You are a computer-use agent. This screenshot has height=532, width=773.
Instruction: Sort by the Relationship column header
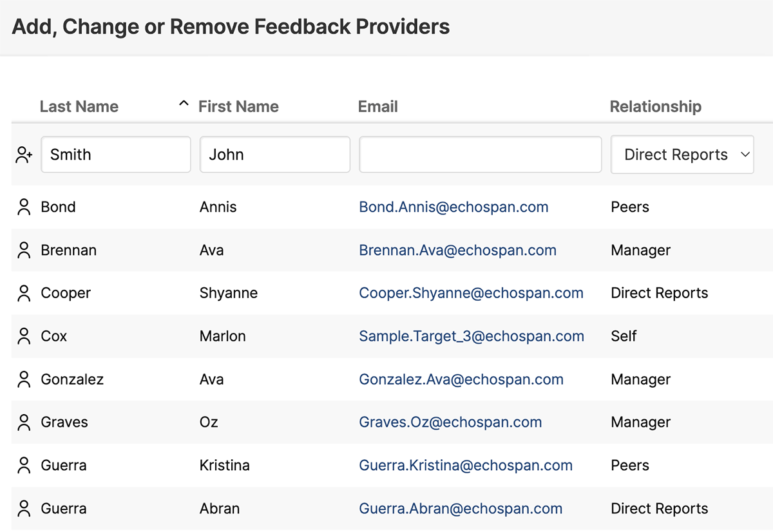pos(656,106)
